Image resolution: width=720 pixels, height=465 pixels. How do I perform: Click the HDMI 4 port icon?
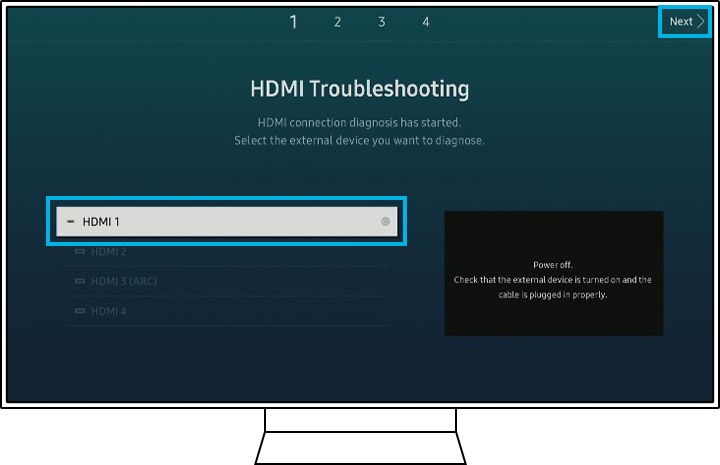pyautogui.click(x=80, y=312)
